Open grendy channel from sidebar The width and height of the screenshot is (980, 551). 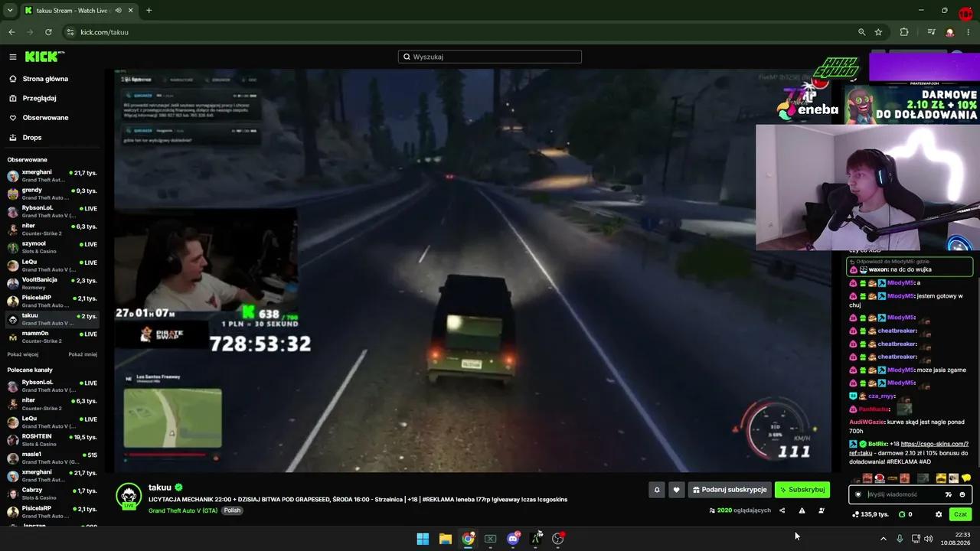(x=52, y=194)
